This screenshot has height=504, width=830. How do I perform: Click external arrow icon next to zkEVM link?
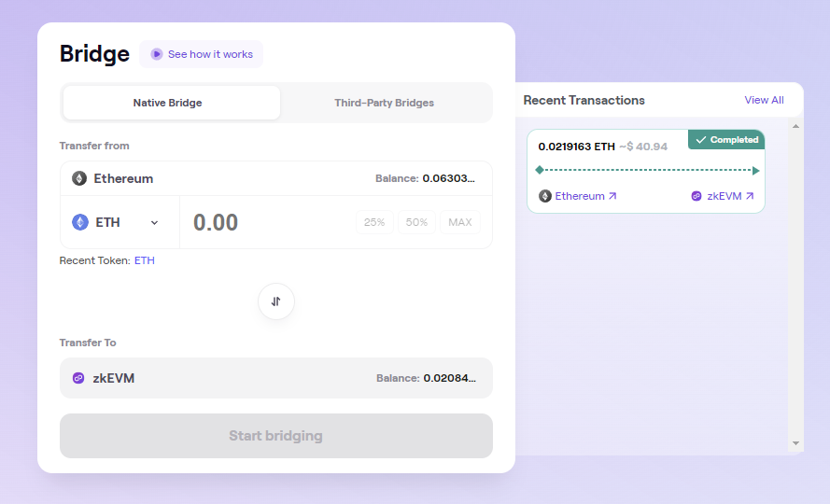pos(750,196)
